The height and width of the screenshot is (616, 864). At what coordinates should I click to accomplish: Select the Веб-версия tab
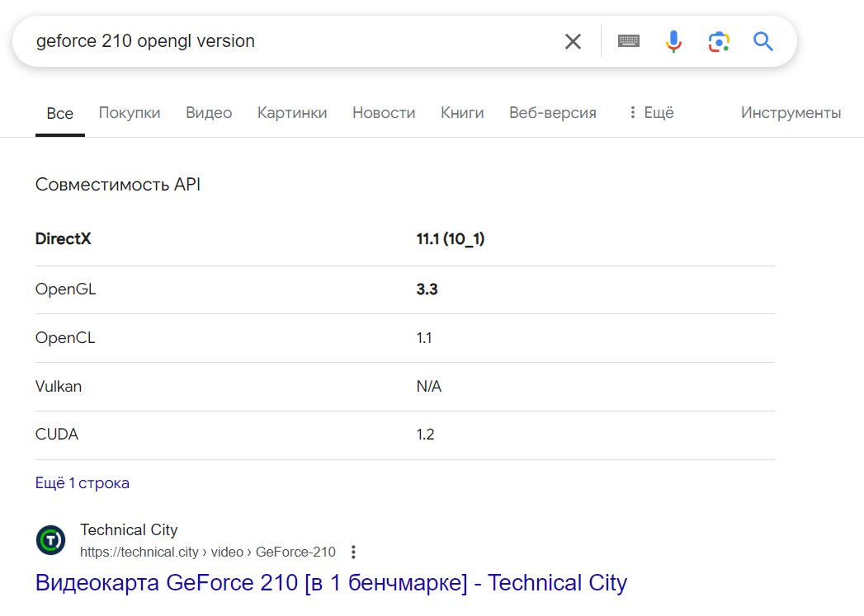click(x=552, y=113)
